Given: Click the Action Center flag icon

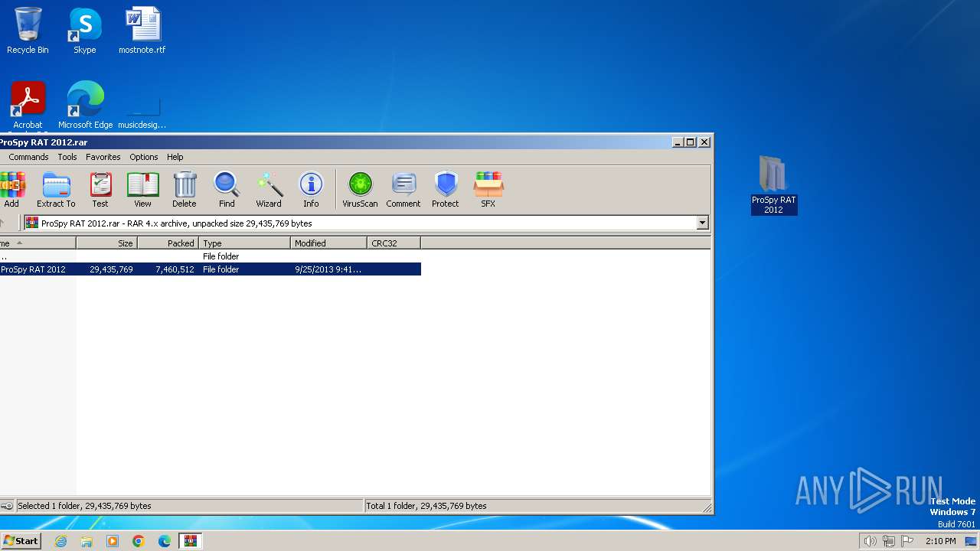Looking at the screenshot, I should pos(907,541).
